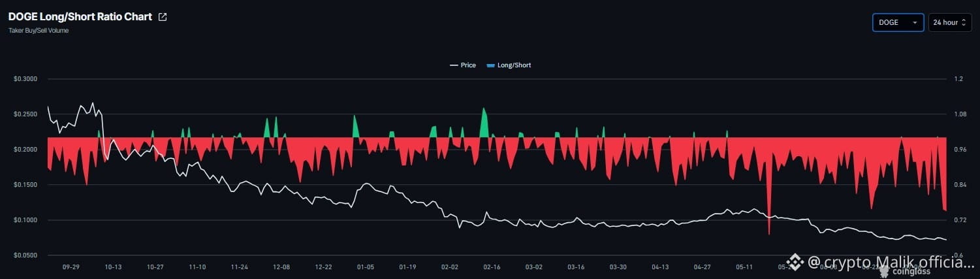The width and height of the screenshot is (980, 279).
Task: Click the 04-27 date label
Action: point(703,267)
